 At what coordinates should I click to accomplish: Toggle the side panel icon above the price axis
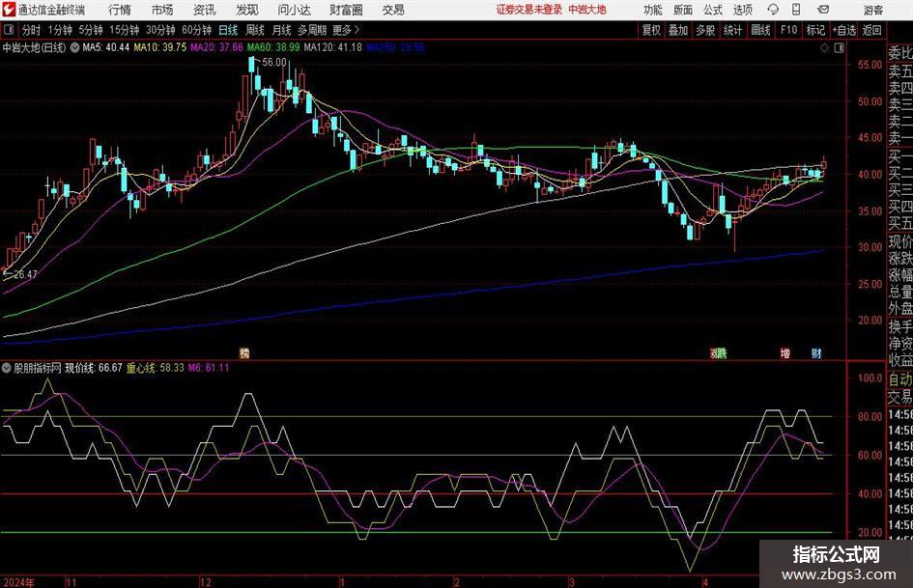839,47
